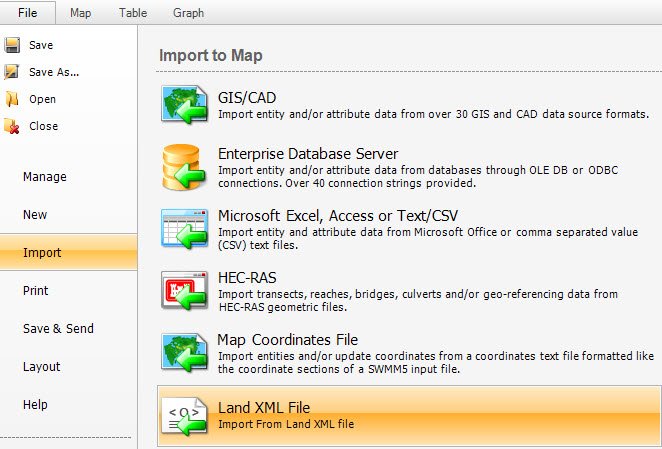Image resolution: width=662 pixels, height=449 pixels.
Task: Choose the HEC-RAS import title
Action: (247, 278)
